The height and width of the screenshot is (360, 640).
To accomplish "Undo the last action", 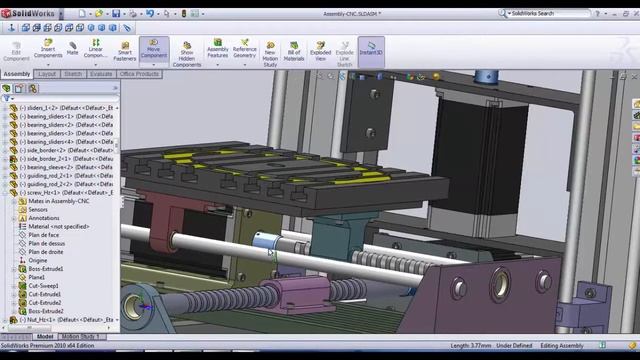I will tap(150, 14).
